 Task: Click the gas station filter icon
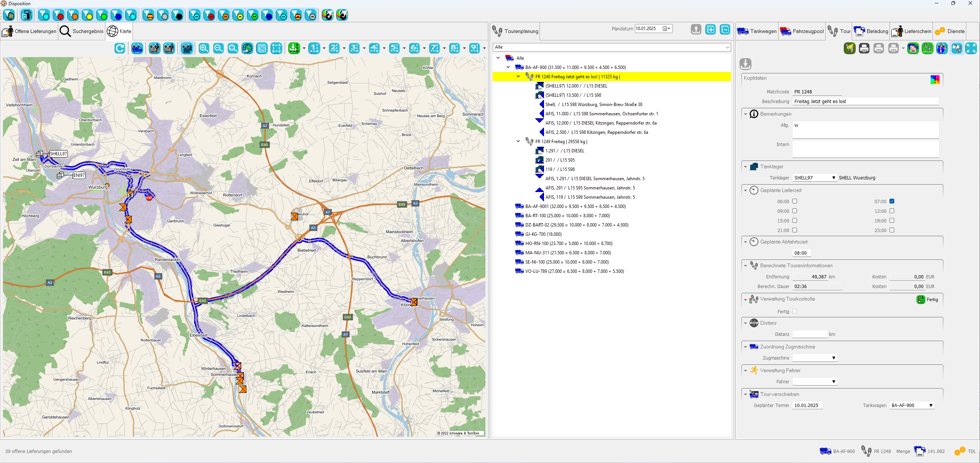[x=27, y=15]
